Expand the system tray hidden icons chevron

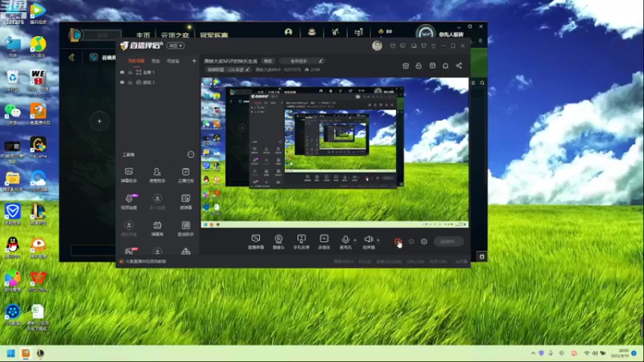pyautogui.click(x=533, y=353)
